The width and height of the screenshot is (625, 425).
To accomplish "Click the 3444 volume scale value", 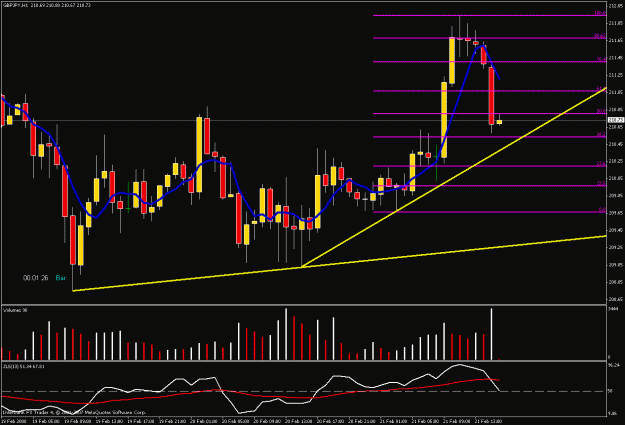I will tap(613, 309).
